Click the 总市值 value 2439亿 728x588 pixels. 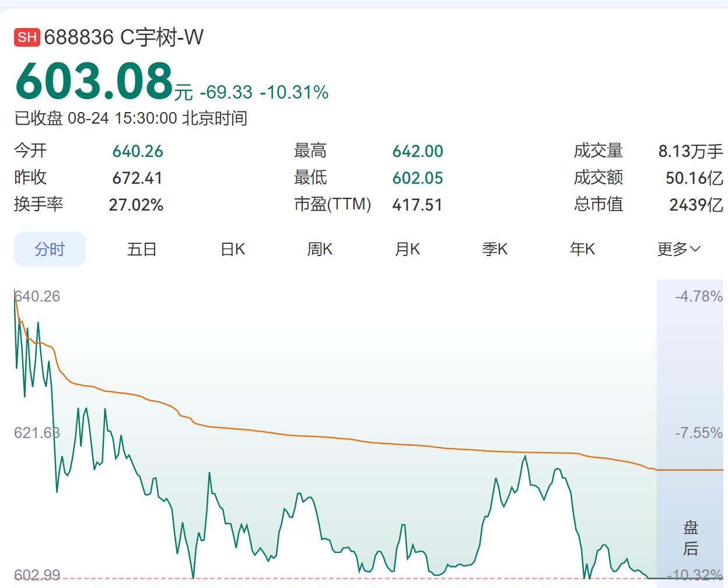click(696, 205)
